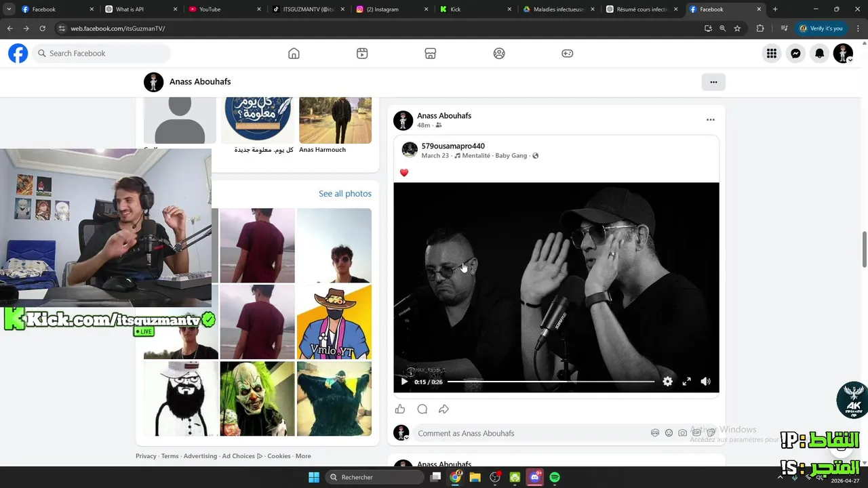Open Anass Abouhafs header profile name
868x488 pixels.
click(x=200, y=82)
